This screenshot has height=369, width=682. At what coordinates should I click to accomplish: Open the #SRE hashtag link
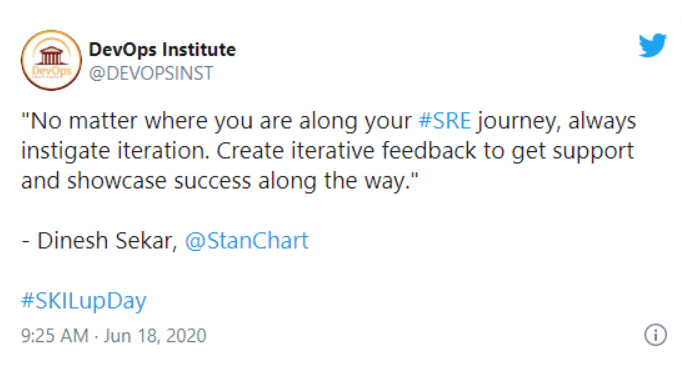[445, 121]
